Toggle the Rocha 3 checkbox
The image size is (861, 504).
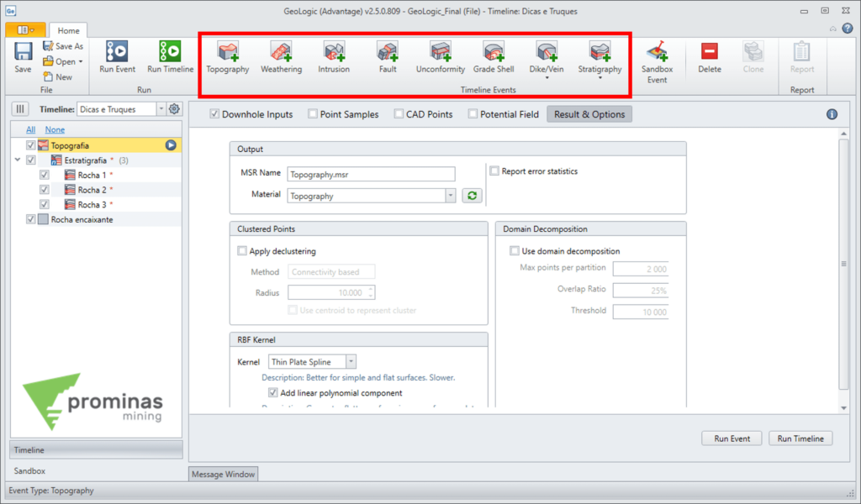(45, 205)
